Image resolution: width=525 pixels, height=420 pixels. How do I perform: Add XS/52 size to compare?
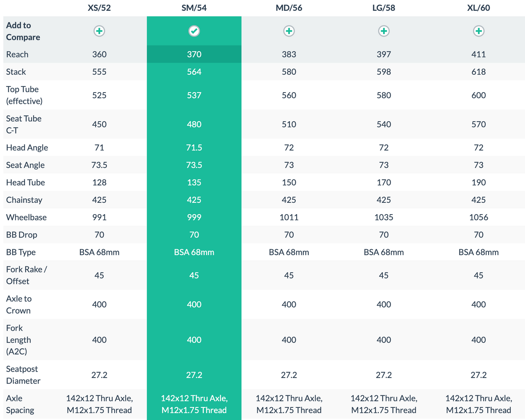[x=99, y=31]
